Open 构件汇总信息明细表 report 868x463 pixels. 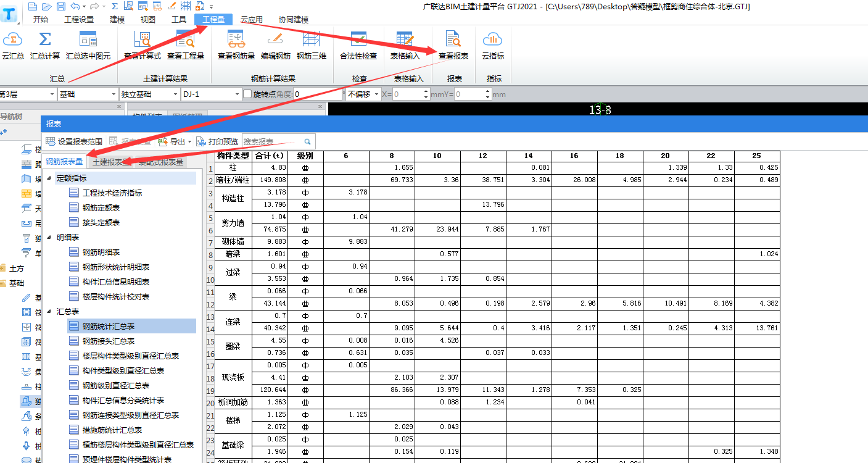[116, 282]
